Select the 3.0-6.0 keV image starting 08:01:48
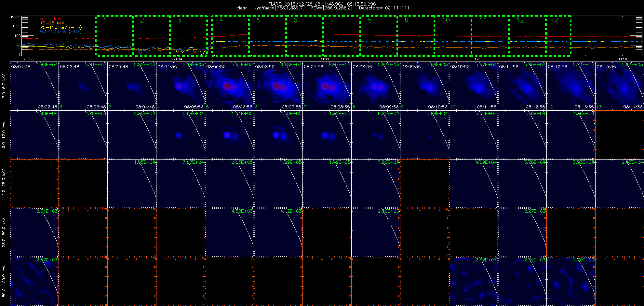Viewport: 644px width, 306px height. (x=34, y=86)
